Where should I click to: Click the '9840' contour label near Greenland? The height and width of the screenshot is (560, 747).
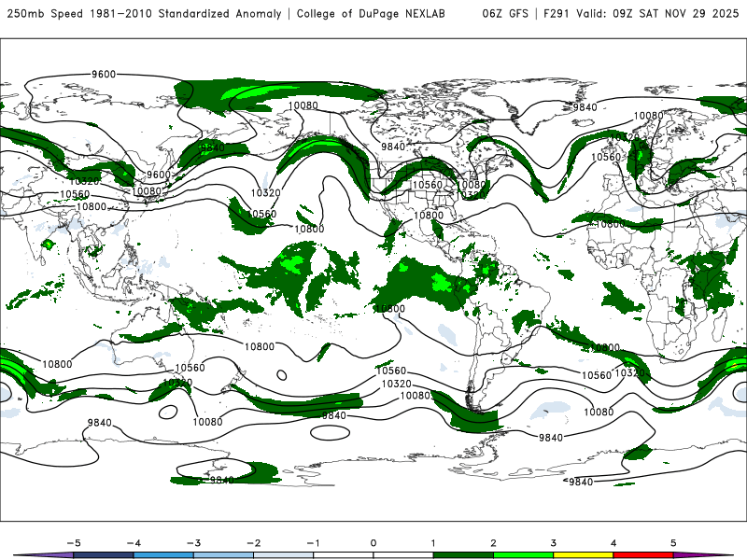coord(585,107)
